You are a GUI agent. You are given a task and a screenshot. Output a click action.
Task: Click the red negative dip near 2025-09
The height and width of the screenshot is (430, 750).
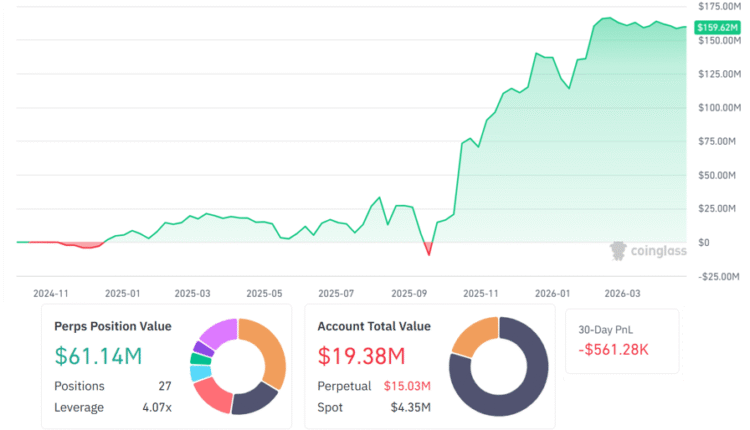tap(429, 248)
